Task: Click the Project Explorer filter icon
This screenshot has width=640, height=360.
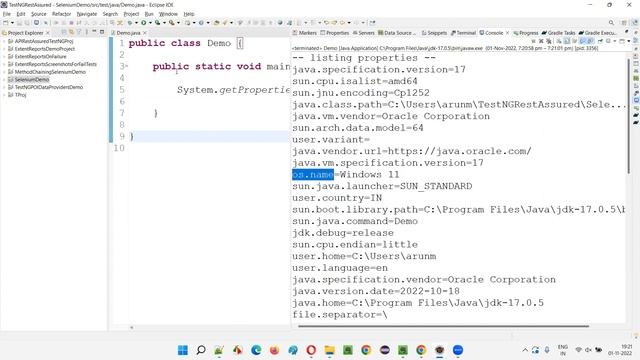Action: [x=79, y=32]
